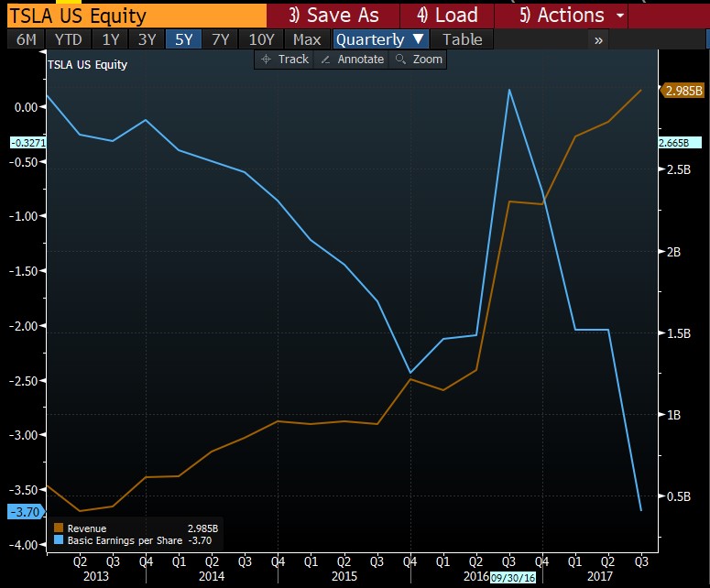Select the 5Y range tab
Image resolution: width=710 pixels, height=588 pixels.
click(183, 39)
